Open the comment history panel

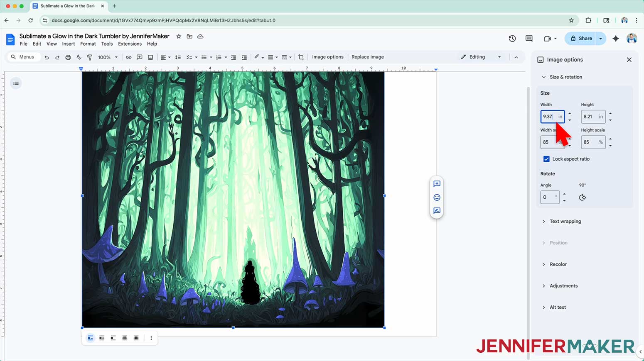tap(529, 39)
